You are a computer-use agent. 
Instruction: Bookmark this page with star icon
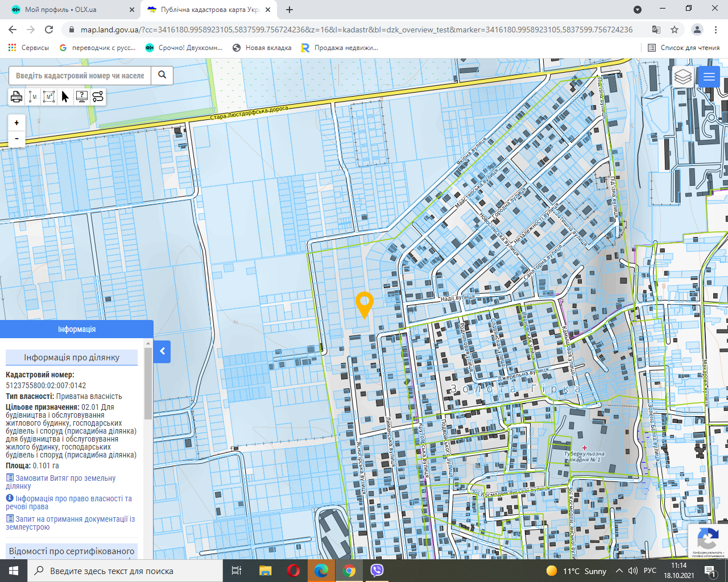(x=675, y=30)
